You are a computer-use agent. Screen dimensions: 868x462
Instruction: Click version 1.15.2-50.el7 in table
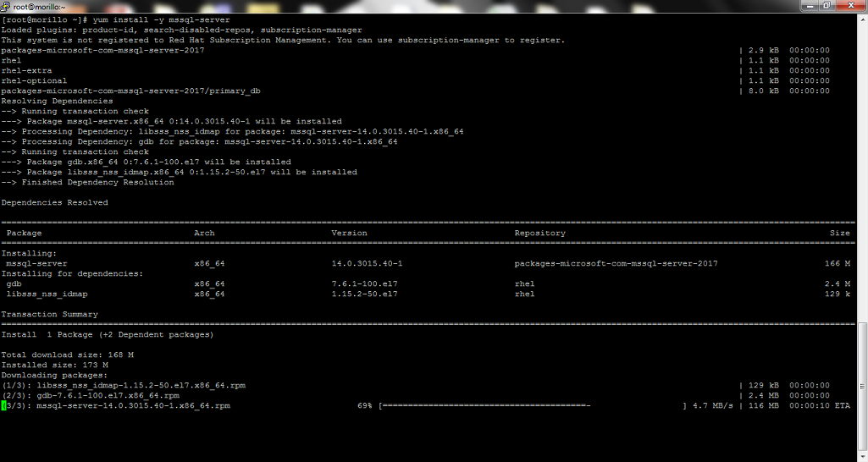[x=365, y=294]
